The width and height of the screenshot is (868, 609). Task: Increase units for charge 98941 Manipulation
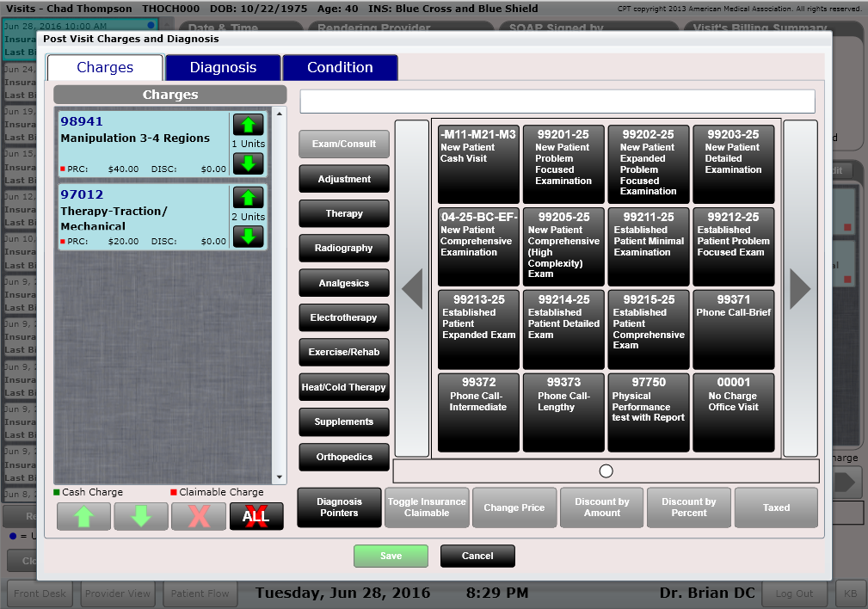(248, 124)
